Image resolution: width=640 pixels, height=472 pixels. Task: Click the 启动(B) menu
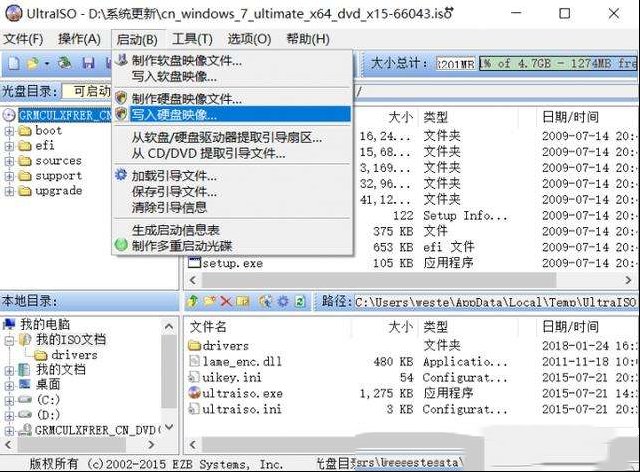(x=137, y=40)
